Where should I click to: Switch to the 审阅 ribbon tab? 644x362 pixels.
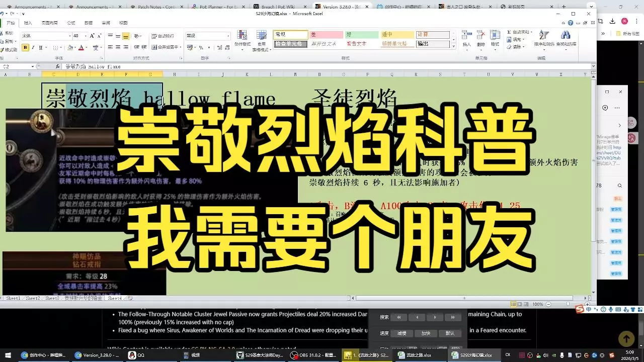coord(106,23)
